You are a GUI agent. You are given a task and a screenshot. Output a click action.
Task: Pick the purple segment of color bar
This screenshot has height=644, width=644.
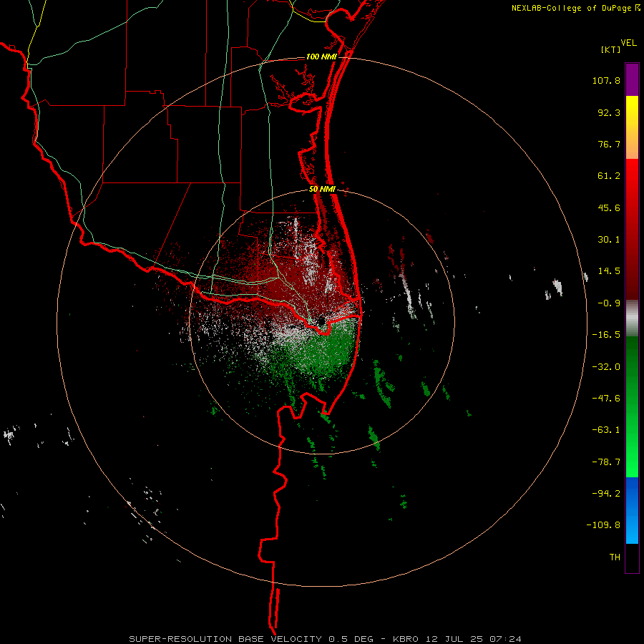(x=632, y=79)
